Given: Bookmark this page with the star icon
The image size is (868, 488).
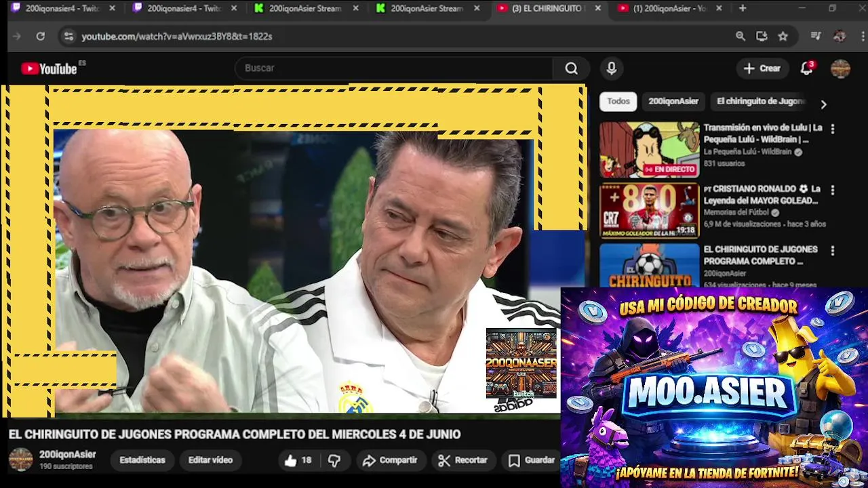Looking at the screenshot, I should [783, 36].
